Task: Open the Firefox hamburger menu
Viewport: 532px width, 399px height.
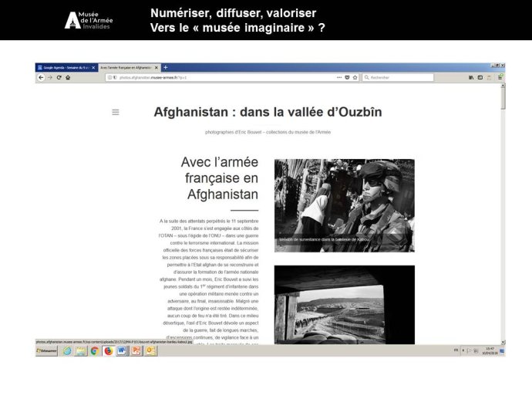Action: (x=500, y=77)
